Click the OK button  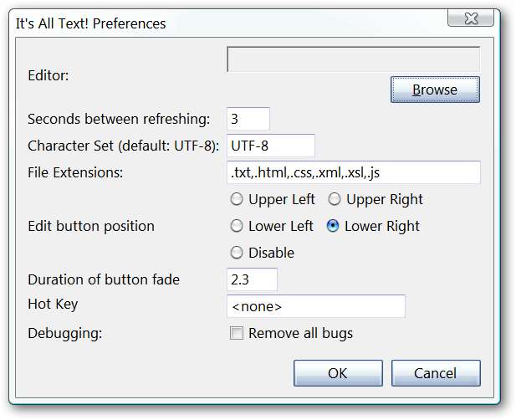coord(337,373)
